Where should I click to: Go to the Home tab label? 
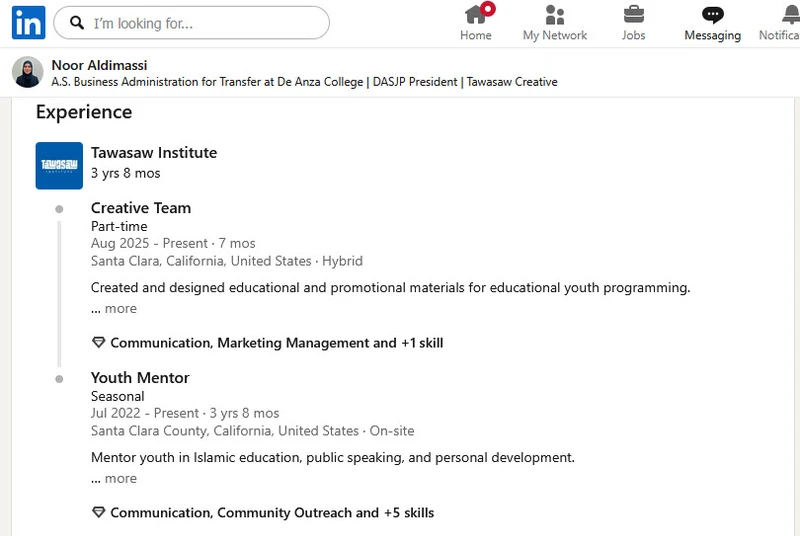(x=476, y=35)
